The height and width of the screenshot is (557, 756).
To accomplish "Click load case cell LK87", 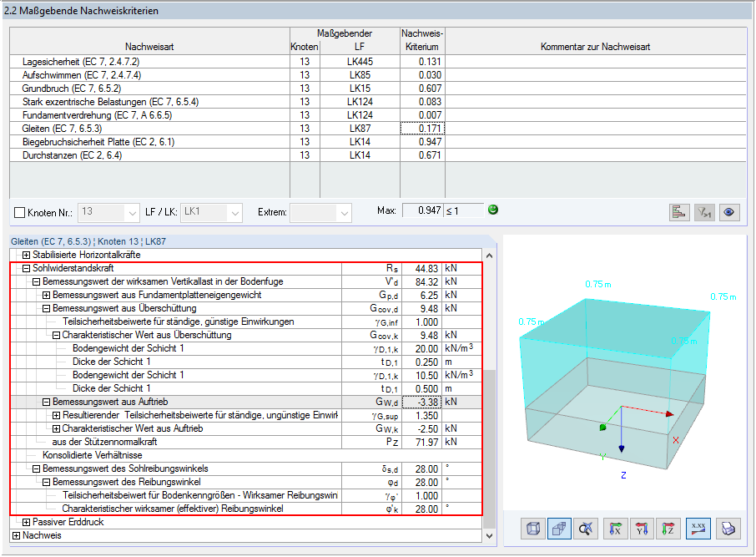I will (x=360, y=129).
